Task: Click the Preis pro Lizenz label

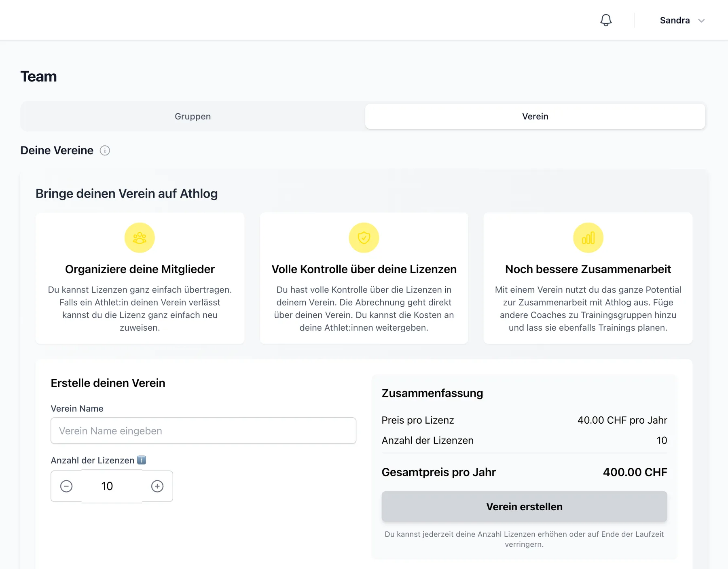Action: (x=418, y=420)
